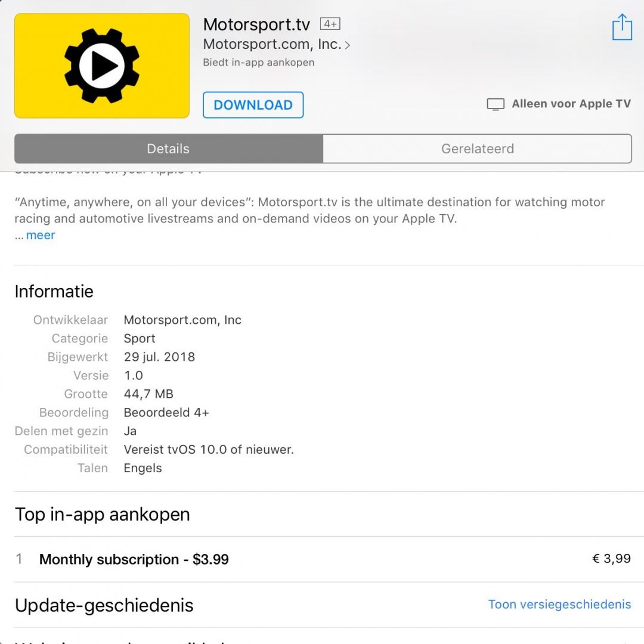Expand the description with 'meer'
The height and width of the screenshot is (644, 644).
pyautogui.click(x=41, y=236)
